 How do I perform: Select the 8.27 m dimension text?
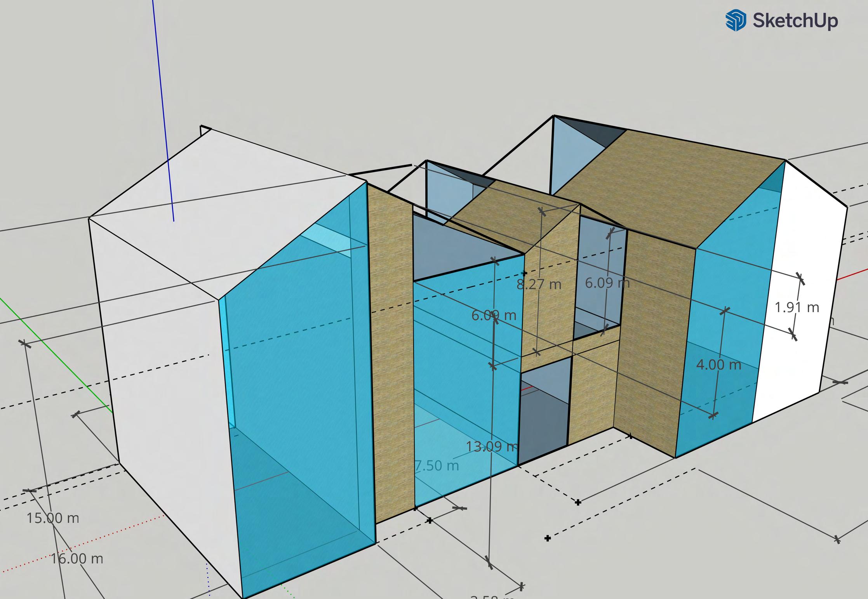[x=539, y=285]
